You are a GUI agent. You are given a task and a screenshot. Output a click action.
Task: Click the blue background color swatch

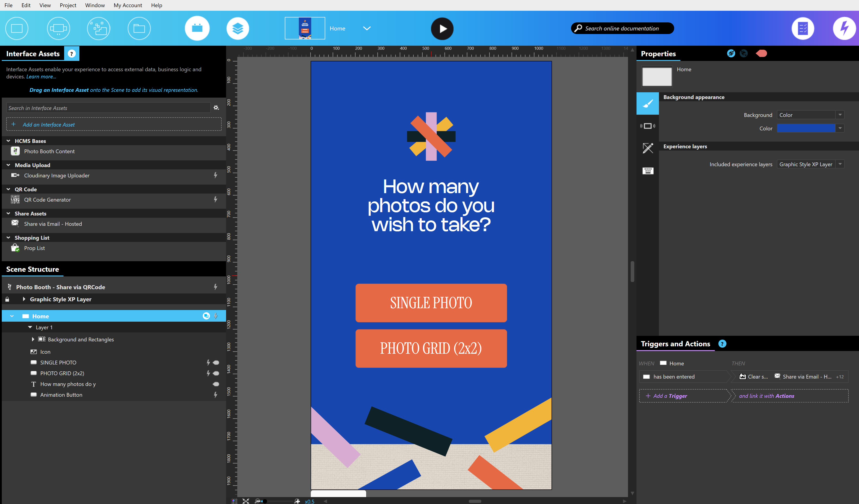pyautogui.click(x=806, y=128)
